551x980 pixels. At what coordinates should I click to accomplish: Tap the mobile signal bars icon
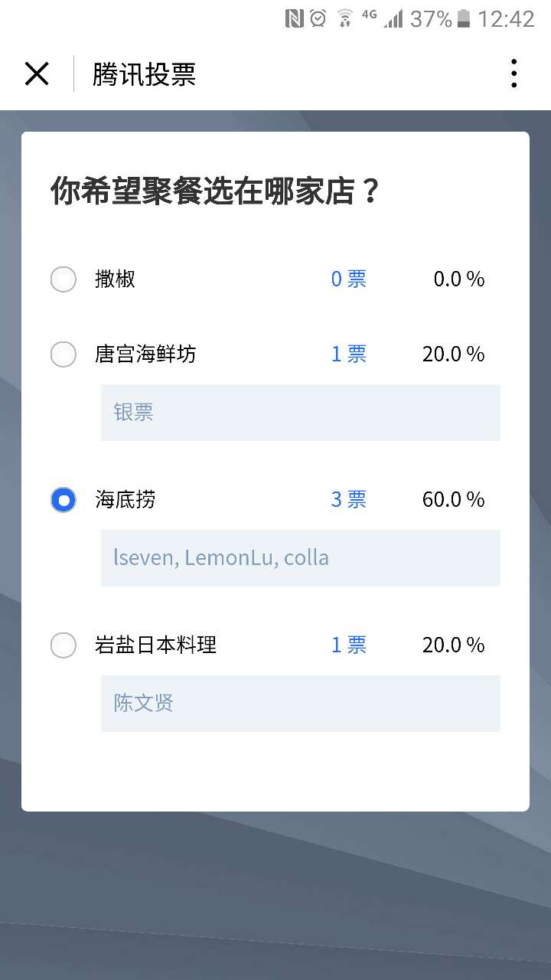[x=393, y=19]
